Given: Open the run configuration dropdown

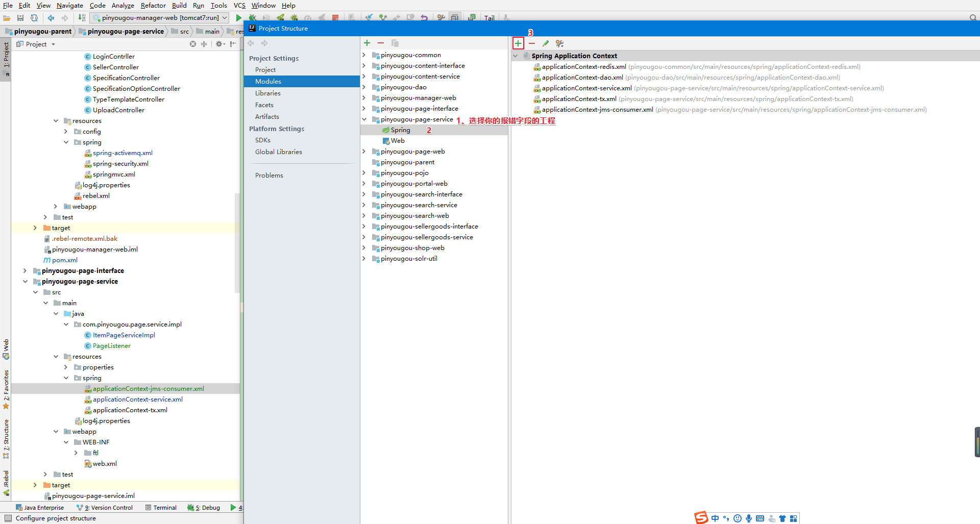Looking at the screenshot, I should (x=159, y=18).
